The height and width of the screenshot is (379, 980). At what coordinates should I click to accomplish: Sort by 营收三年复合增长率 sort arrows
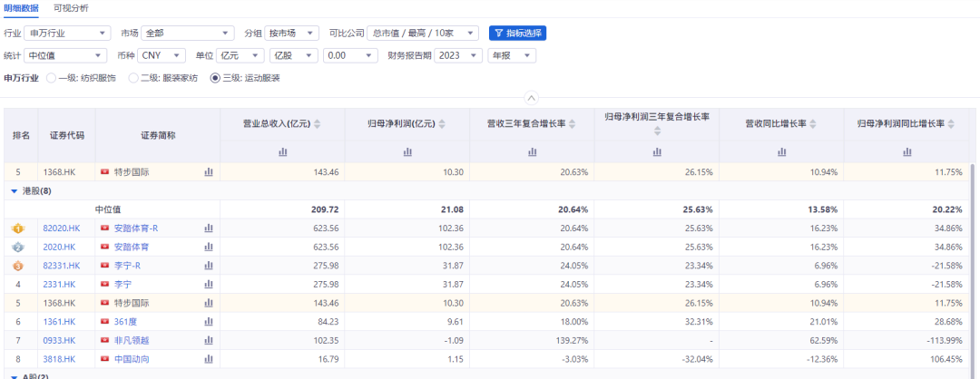pos(572,124)
